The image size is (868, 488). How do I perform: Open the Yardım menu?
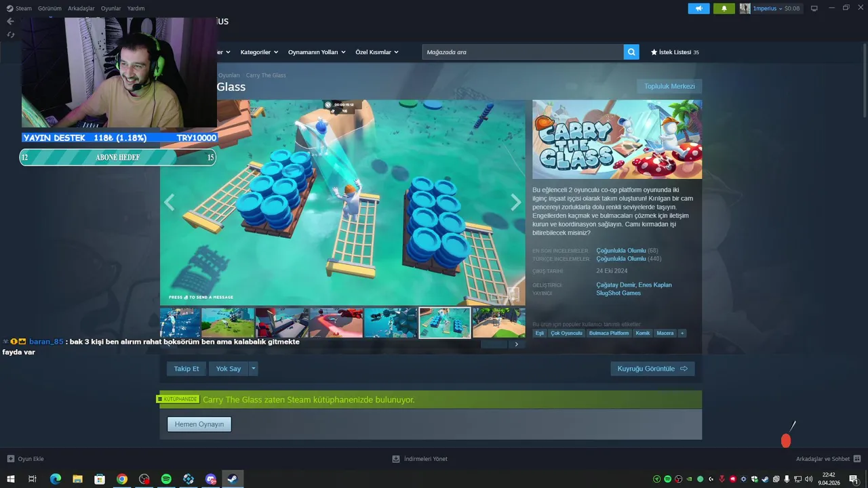click(x=136, y=8)
